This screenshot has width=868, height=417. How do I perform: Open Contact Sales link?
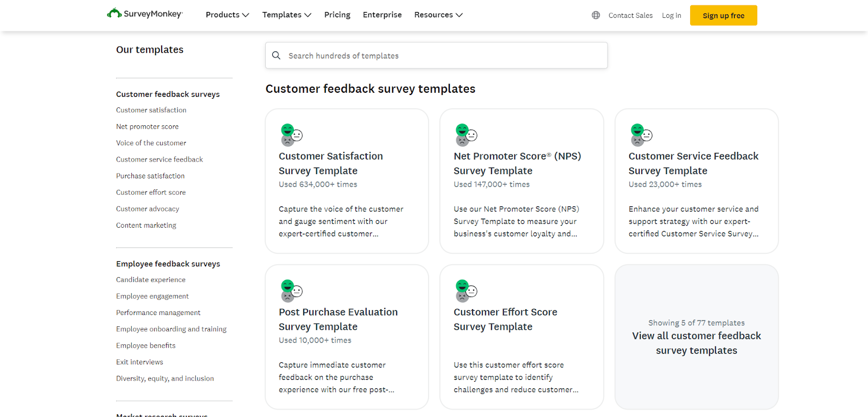coord(630,16)
